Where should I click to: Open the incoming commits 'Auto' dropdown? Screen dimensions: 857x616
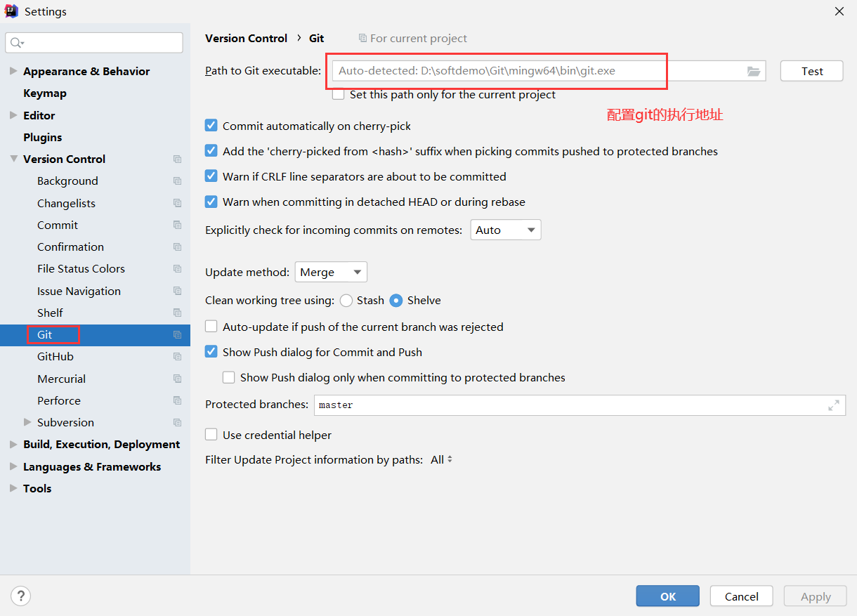click(x=506, y=230)
